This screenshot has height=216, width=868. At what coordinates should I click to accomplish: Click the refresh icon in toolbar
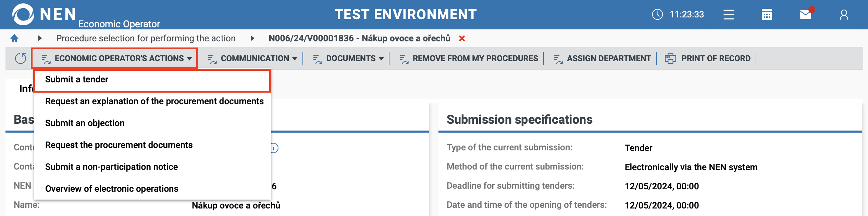click(x=21, y=58)
